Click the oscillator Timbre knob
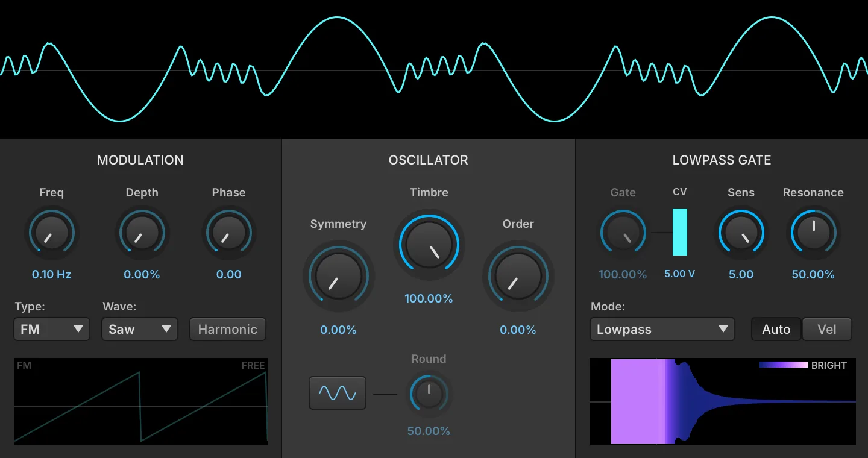868x458 pixels. click(429, 245)
